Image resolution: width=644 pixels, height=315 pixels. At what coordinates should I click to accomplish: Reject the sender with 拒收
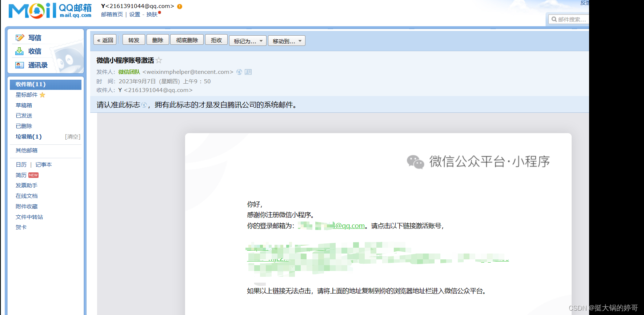coord(216,40)
